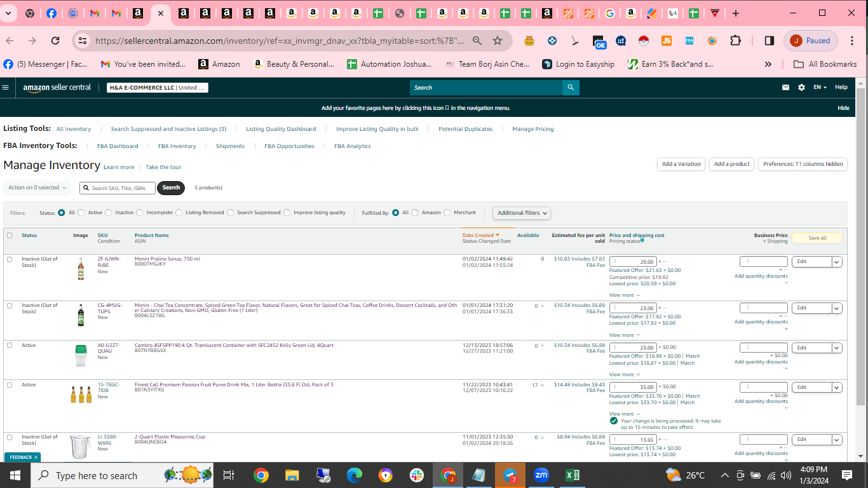Screen dimensions: 868x488
Task: Tick the select-all checkbox in the table header
Action: [10, 235]
